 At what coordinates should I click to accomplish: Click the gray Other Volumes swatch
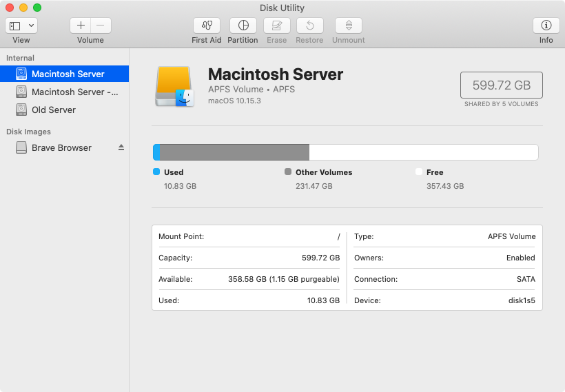point(288,172)
